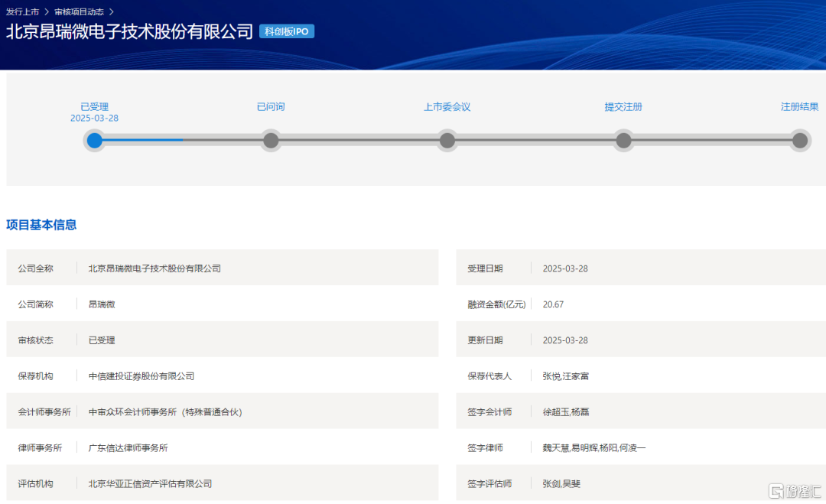This screenshot has width=826, height=504.
Task: Click the law firm 广东信达律师事务所
Action: [x=128, y=447]
